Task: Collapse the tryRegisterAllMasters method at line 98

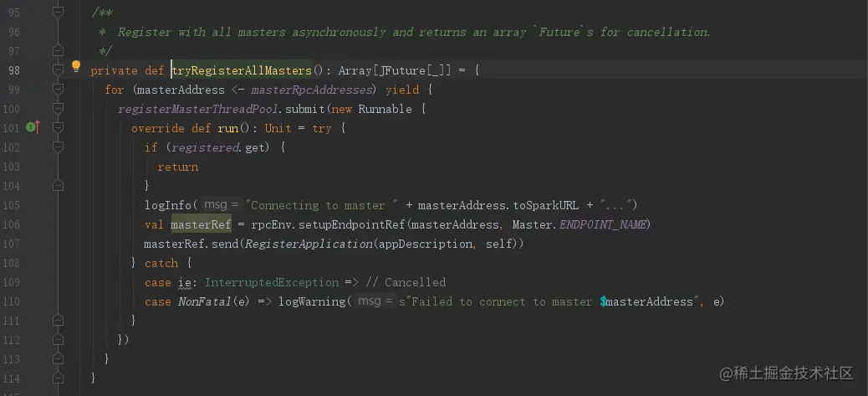Action: [x=59, y=70]
